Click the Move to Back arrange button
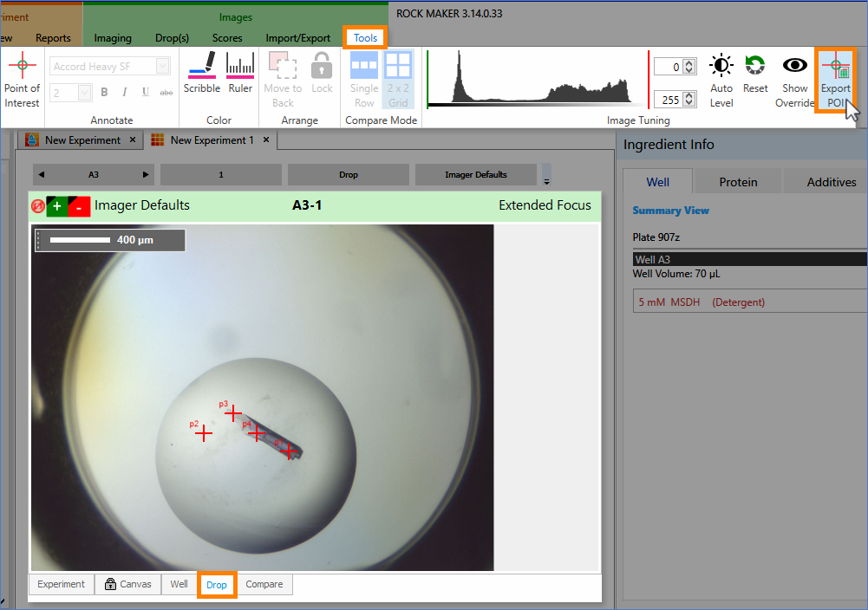The image size is (868, 610). click(x=283, y=80)
